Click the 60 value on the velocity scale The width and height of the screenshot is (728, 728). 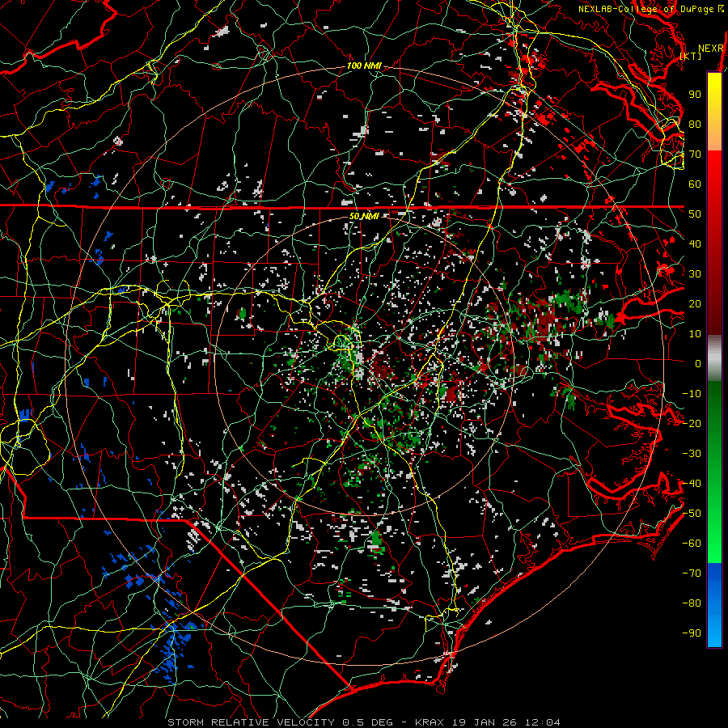(x=695, y=184)
